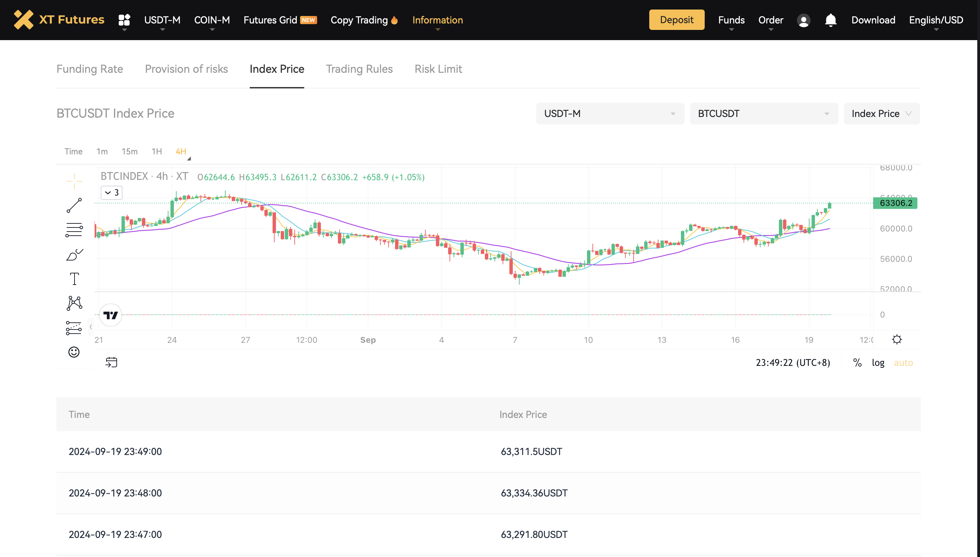Toggle auto scaling on the price axis
This screenshot has width=980, height=557.
[x=903, y=362]
